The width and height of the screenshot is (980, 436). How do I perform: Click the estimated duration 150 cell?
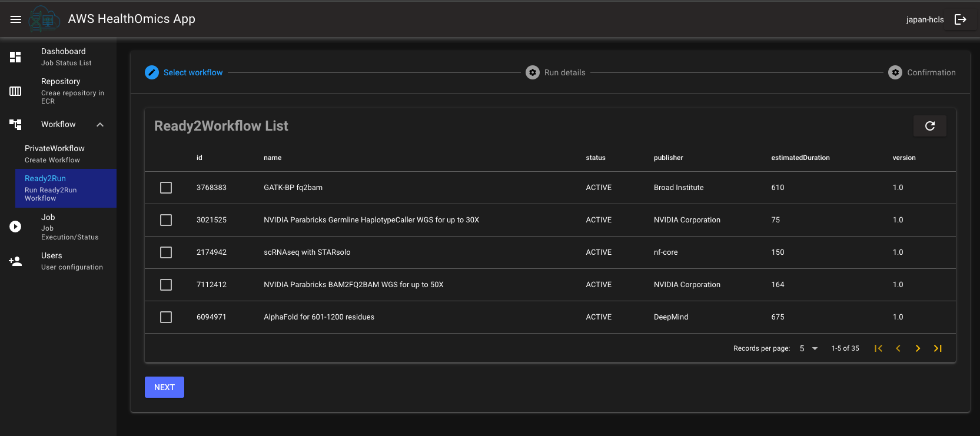coord(778,252)
